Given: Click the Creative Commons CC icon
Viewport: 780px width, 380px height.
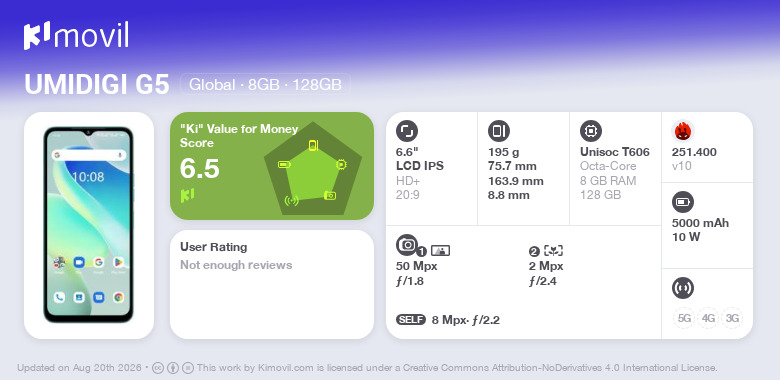Looking at the screenshot, I should (158, 368).
